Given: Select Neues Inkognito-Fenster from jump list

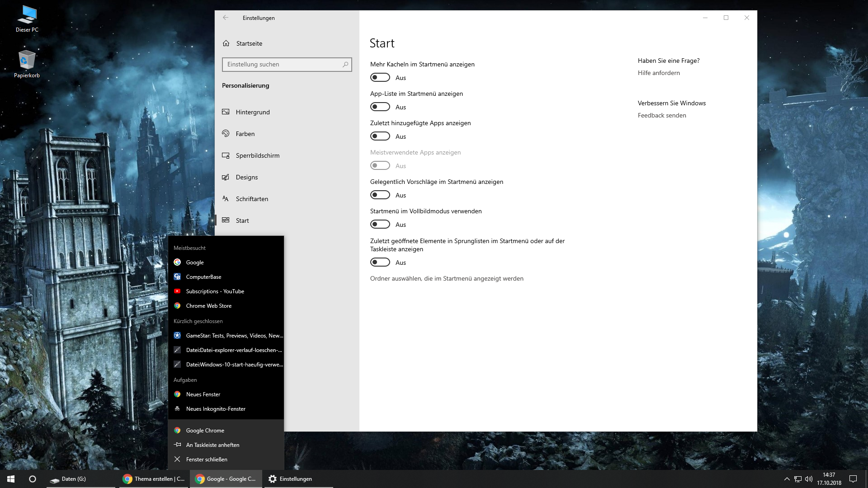Looking at the screenshot, I should 216,409.
